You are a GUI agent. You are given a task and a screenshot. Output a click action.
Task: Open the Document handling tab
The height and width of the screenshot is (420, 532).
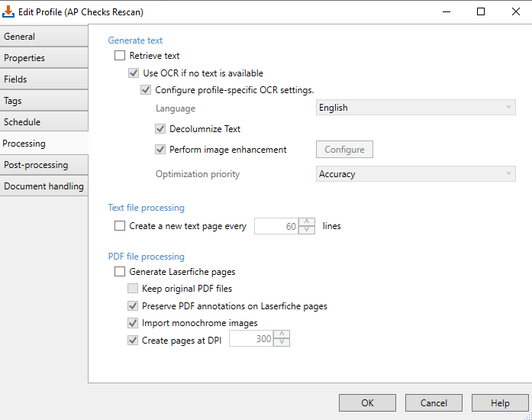(44, 186)
